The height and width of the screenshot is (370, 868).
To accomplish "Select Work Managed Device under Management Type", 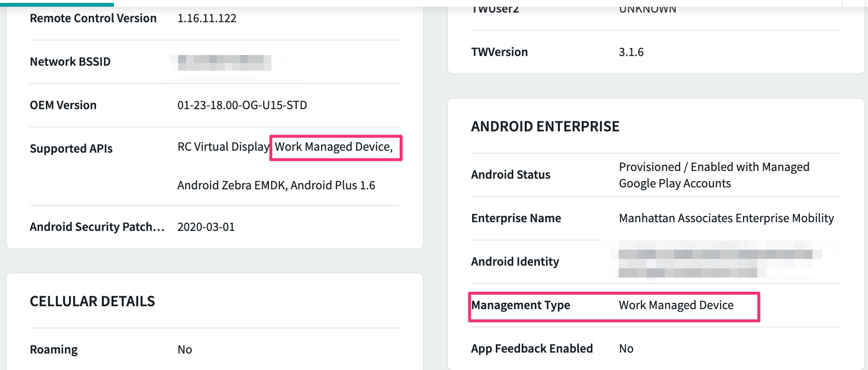I will [x=676, y=305].
